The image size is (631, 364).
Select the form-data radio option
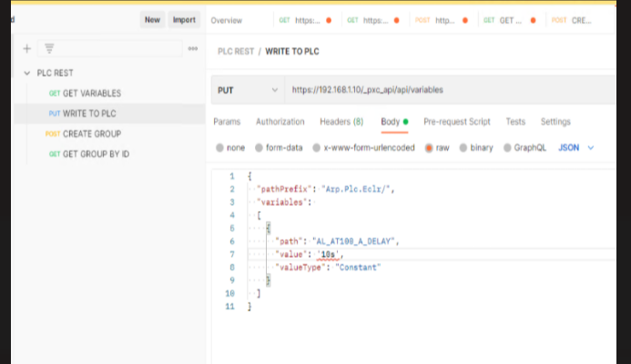(x=259, y=148)
